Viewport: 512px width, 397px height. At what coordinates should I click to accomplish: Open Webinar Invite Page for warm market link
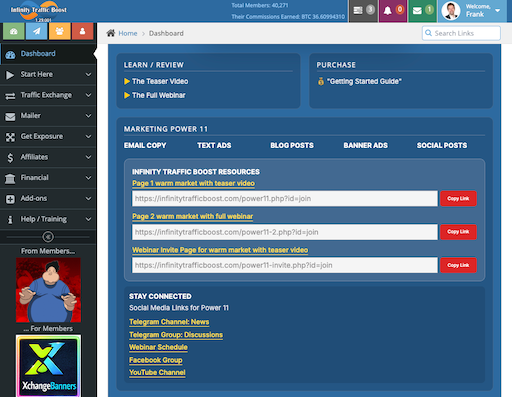point(220,250)
